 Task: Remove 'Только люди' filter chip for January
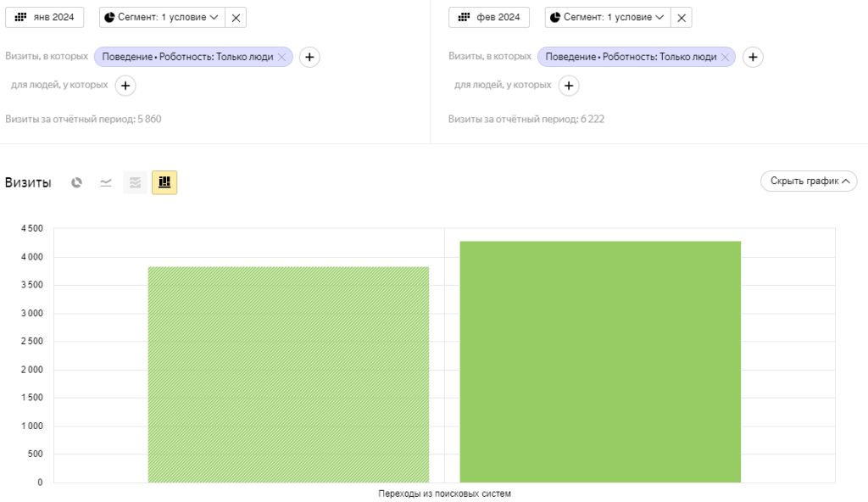pos(282,57)
